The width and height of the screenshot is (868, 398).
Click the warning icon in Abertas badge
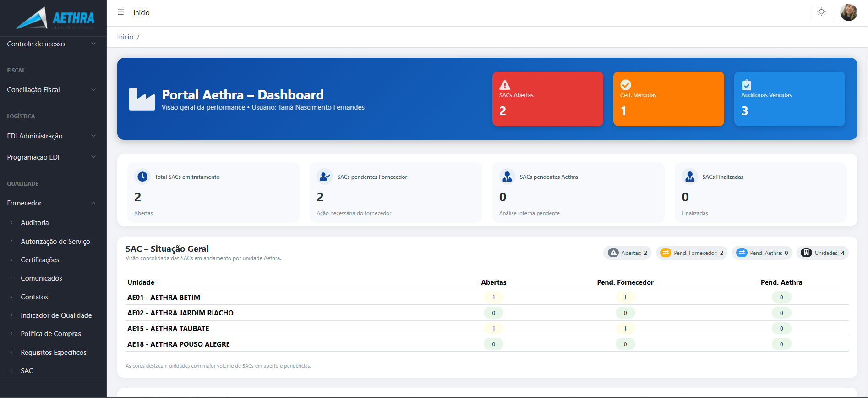tap(613, 253)
